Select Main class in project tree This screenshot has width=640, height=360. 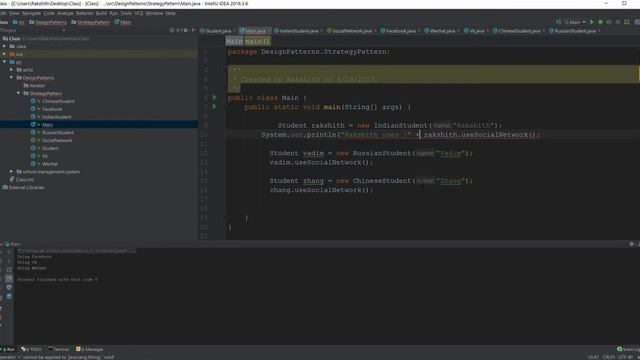click(x=47, y=124)
